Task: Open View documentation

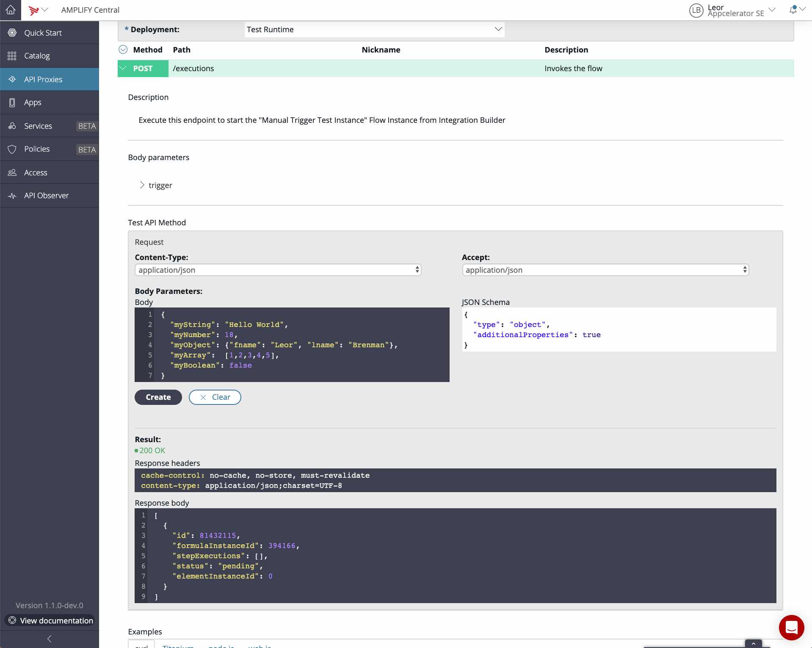Action: pyautogui.click(x=50, y=620)
